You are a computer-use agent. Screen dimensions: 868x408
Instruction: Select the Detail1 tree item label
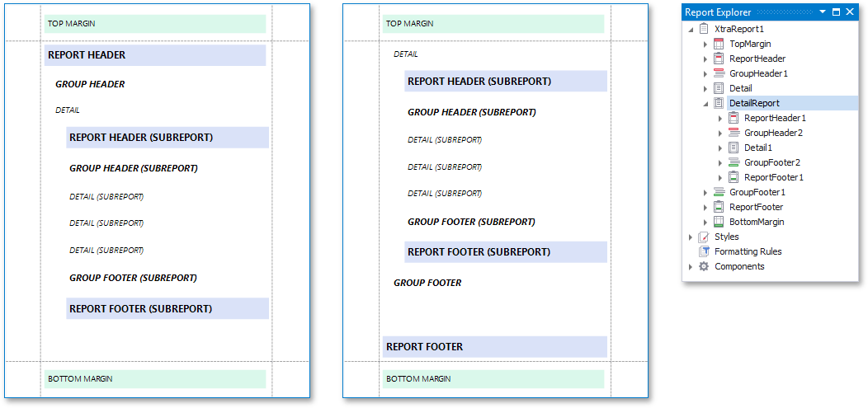coord(757,148)
